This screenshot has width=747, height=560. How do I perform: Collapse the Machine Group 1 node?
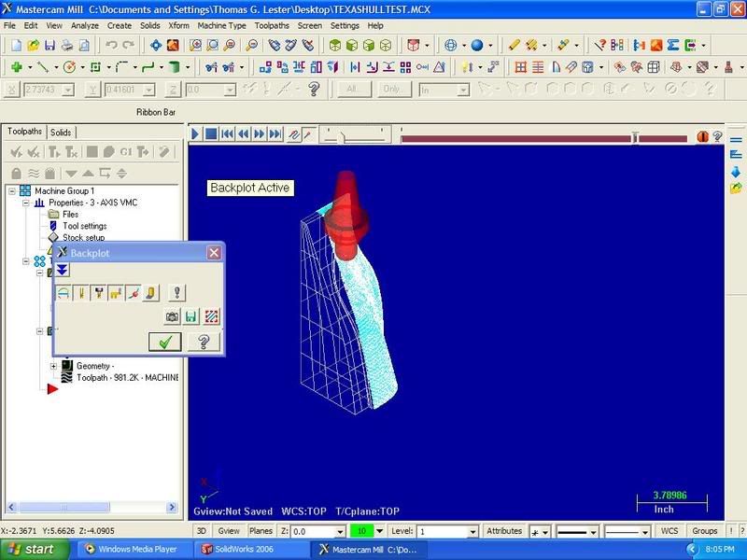[12, 191]
